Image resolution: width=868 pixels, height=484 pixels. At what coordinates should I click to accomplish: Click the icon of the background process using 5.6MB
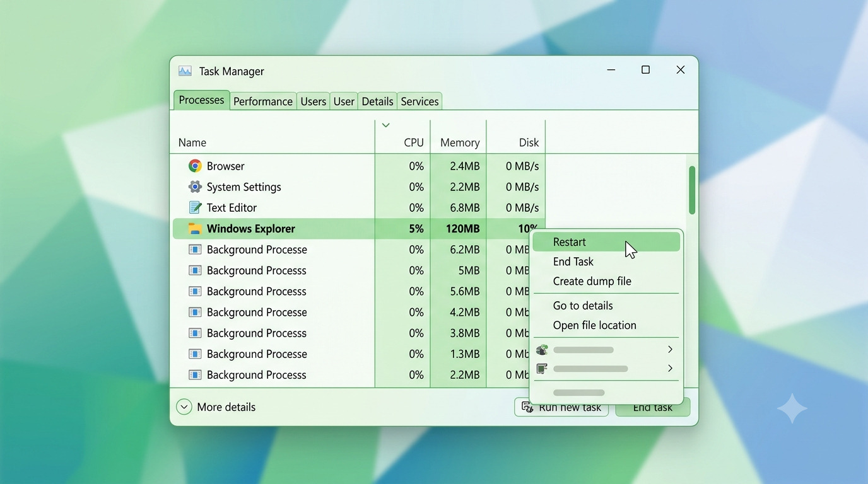[x=195, y=291]
